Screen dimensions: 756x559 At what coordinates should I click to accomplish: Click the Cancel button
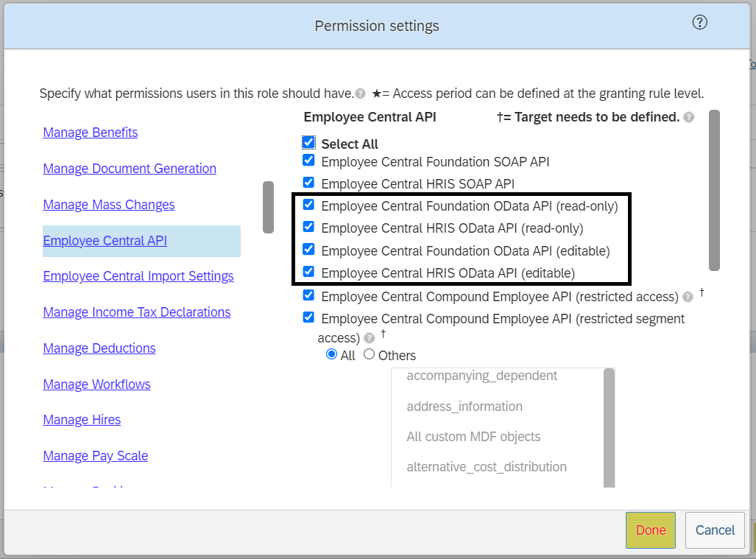pyautogui.click(x=715, y=530)
